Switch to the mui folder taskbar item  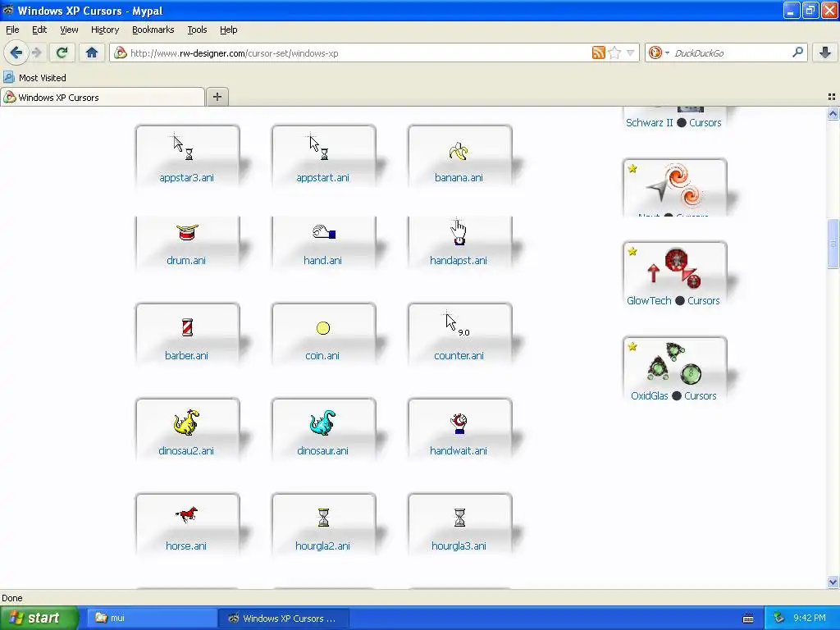152,618
